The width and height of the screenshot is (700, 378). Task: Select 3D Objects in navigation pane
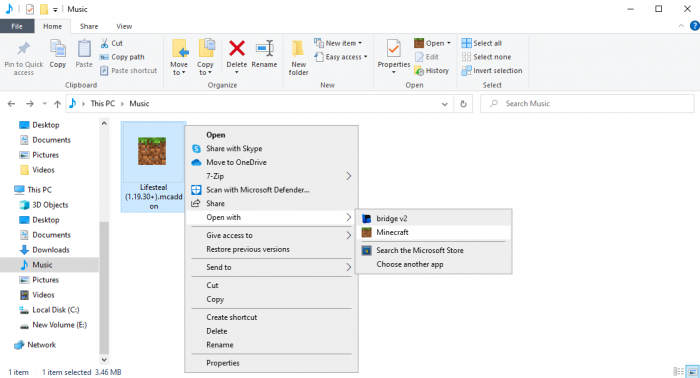(x=50, y=205)
